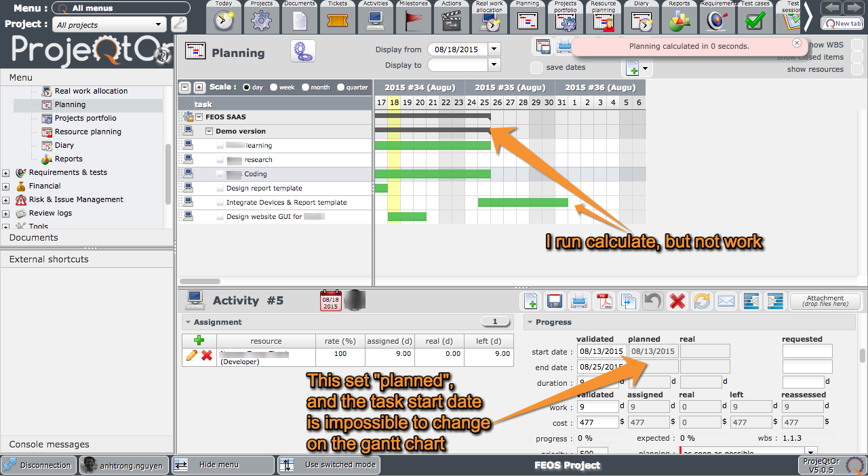Screen dimensions: 868x476
Task: Open the External shortcuts pane
Action: [x=87, y=259]
